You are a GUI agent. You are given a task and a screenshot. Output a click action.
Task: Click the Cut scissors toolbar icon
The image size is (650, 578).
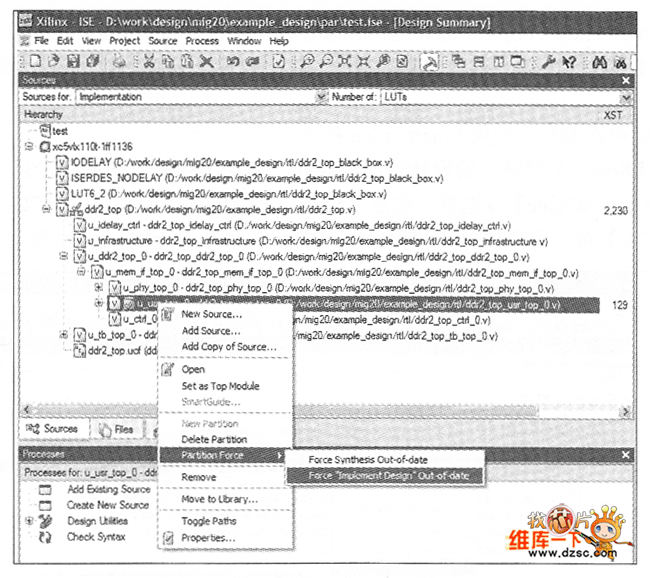[148, 62]
